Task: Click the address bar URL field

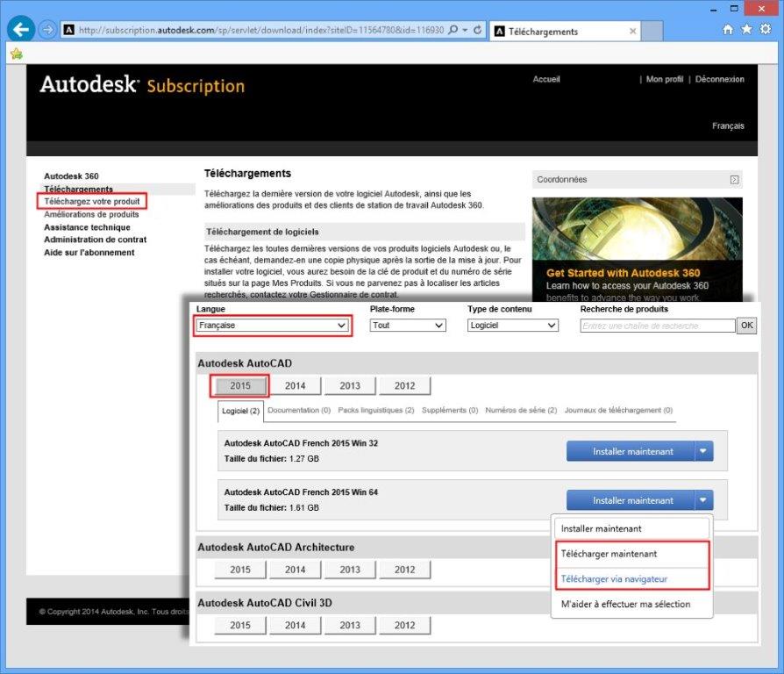Action: tap(260, 30)
